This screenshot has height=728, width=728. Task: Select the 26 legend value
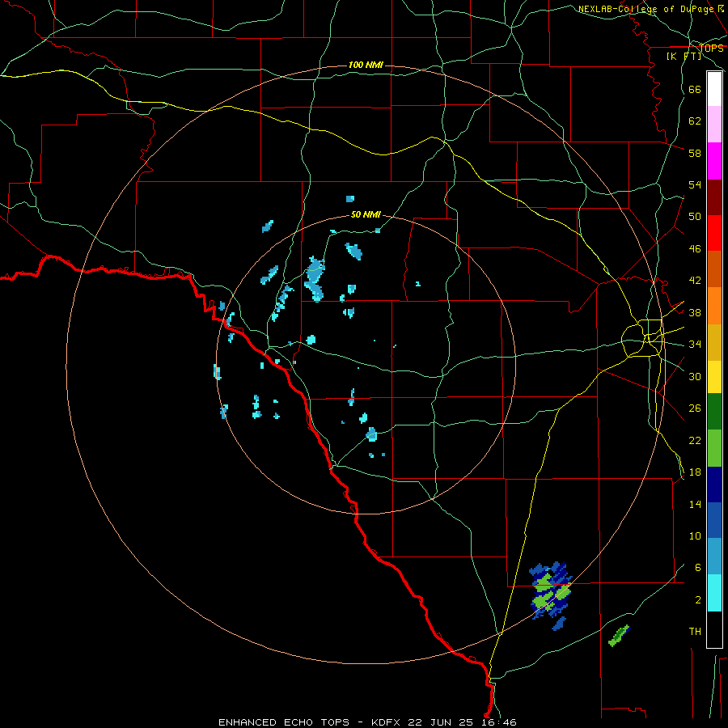pos(695,408)
